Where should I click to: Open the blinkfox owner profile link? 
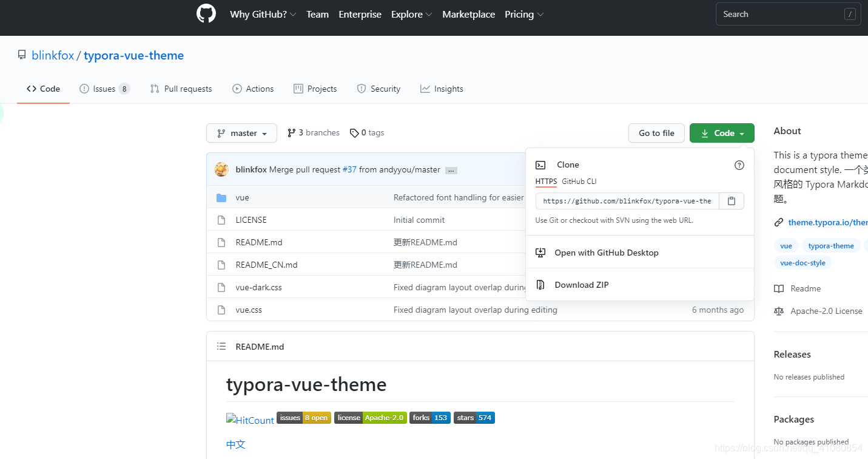53,55
